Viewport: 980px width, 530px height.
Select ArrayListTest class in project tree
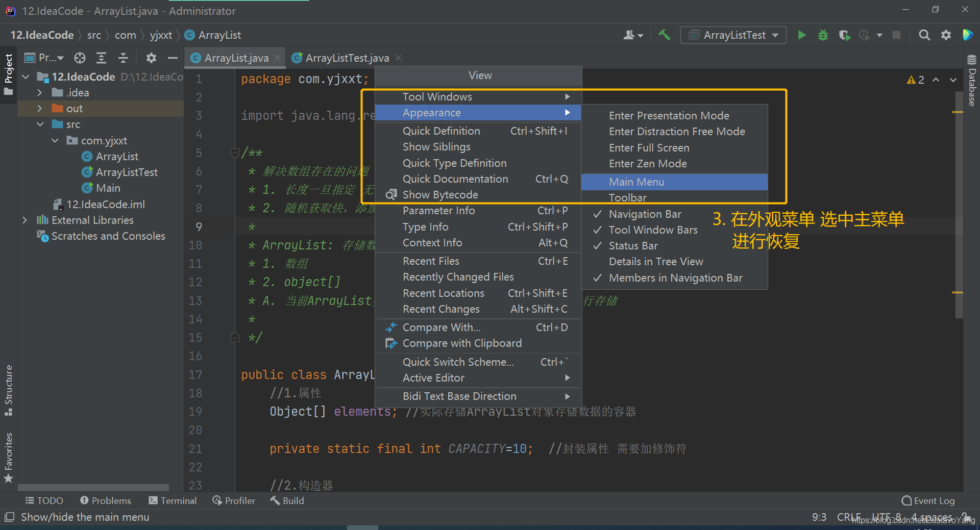[x=127, y=172]
